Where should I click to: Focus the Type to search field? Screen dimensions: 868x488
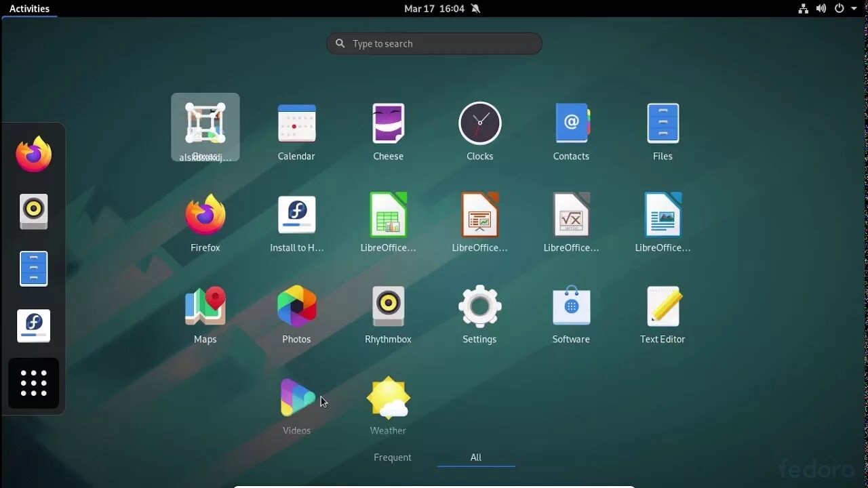click(434, 43)
